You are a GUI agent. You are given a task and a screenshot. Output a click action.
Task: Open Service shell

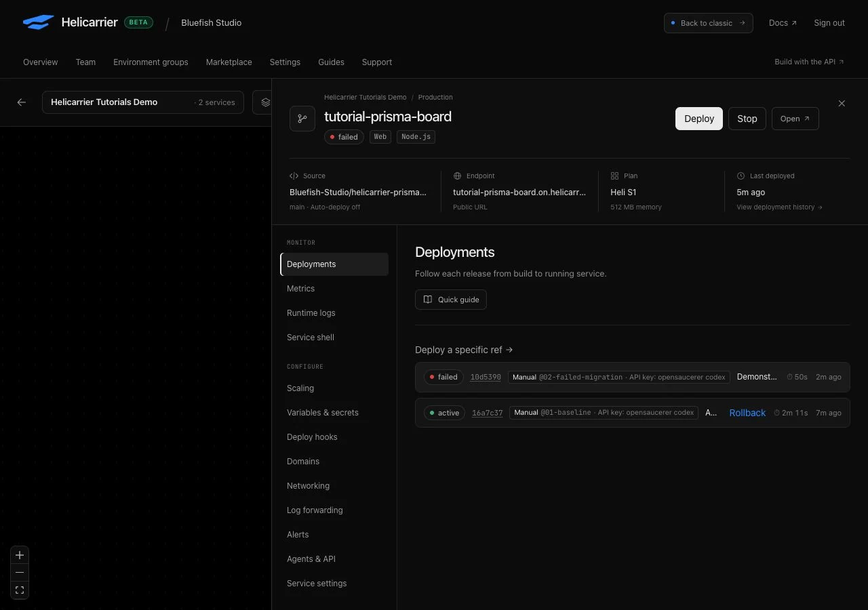click(x=334, y=338)
